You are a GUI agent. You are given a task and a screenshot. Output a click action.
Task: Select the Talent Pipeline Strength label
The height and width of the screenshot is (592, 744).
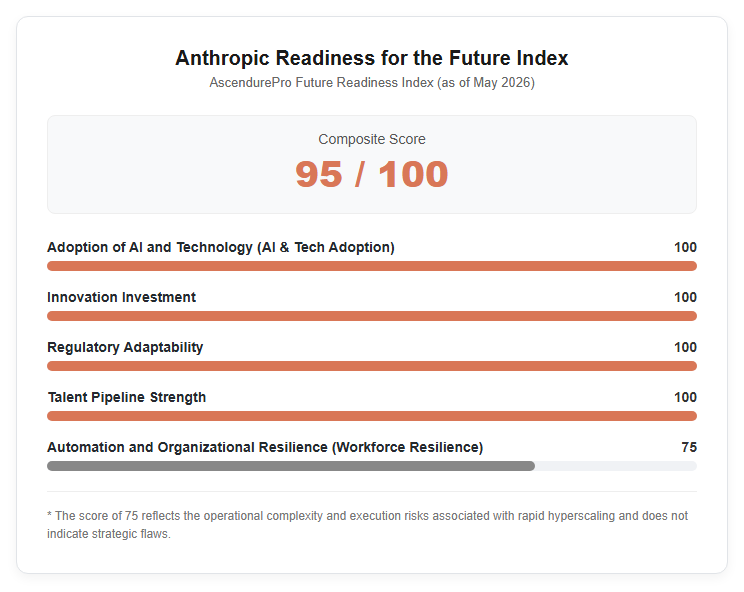click(x=127, y=398)
